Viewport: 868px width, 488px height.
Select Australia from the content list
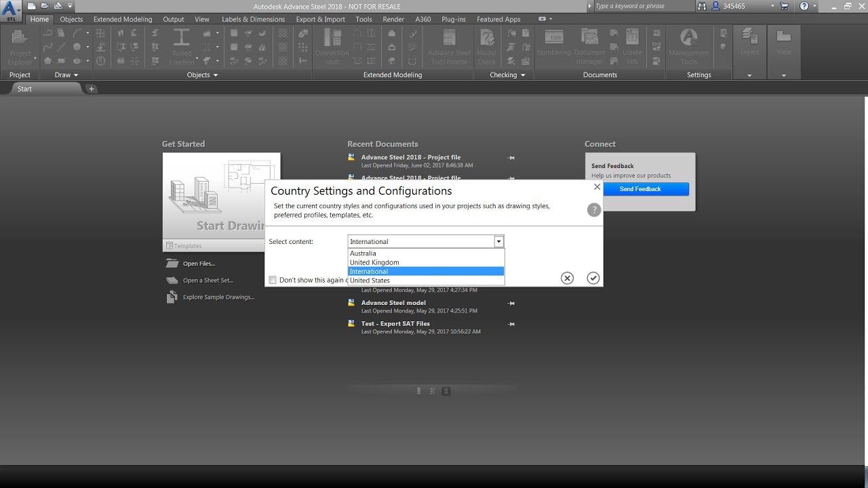[426, 253]
